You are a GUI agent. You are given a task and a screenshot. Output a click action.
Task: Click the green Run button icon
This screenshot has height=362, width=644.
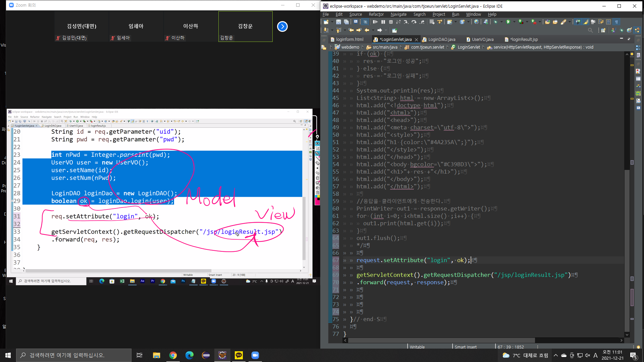coord(508,22)
